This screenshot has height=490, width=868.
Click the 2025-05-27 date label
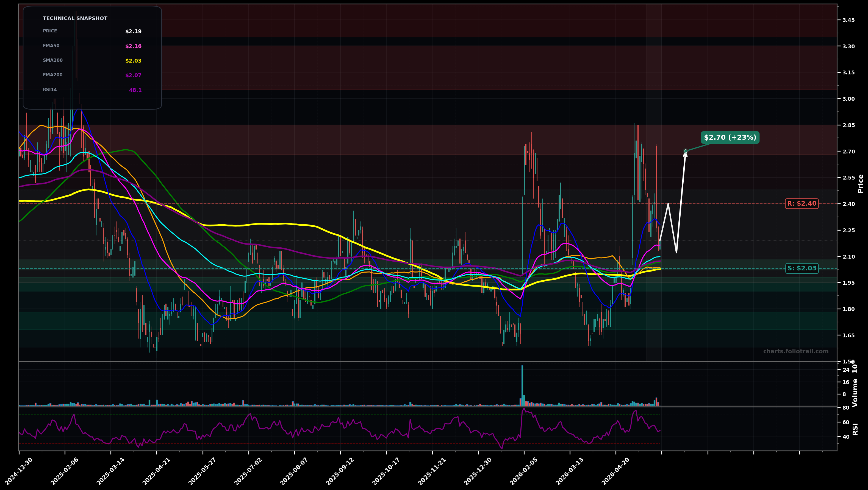pyautogui.click(x=202, y=471)
